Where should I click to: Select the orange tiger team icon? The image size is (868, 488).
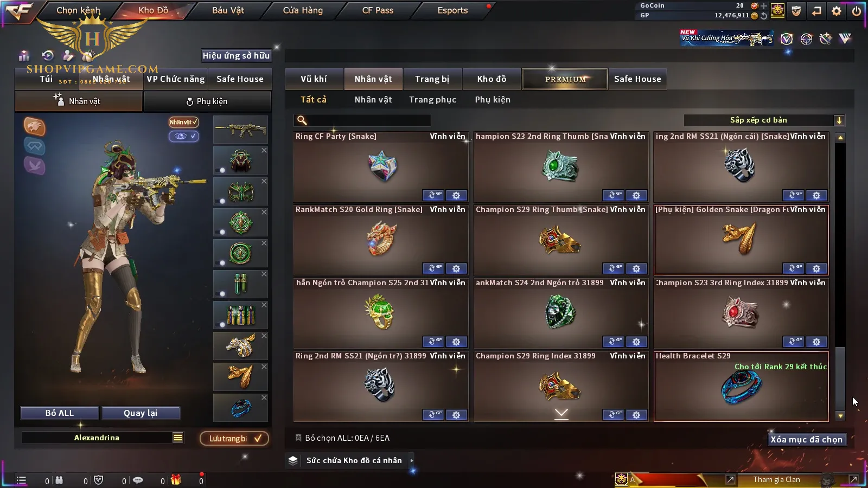coord(34,126)
